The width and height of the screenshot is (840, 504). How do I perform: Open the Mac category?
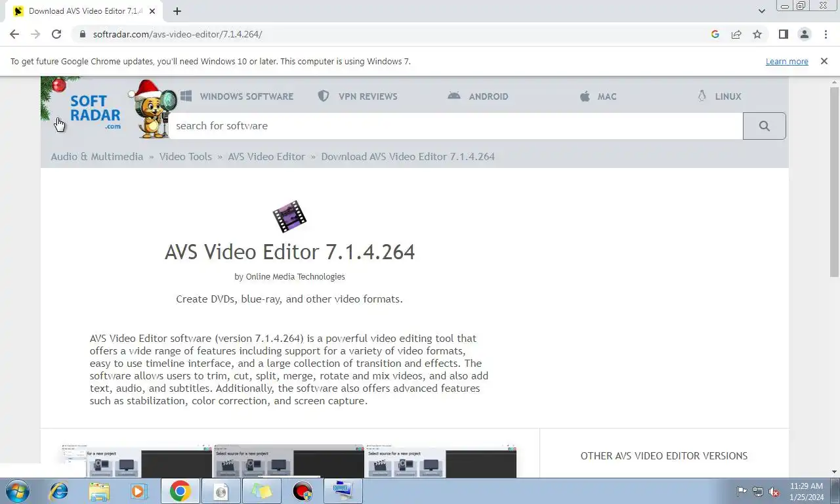pos(598,96)
